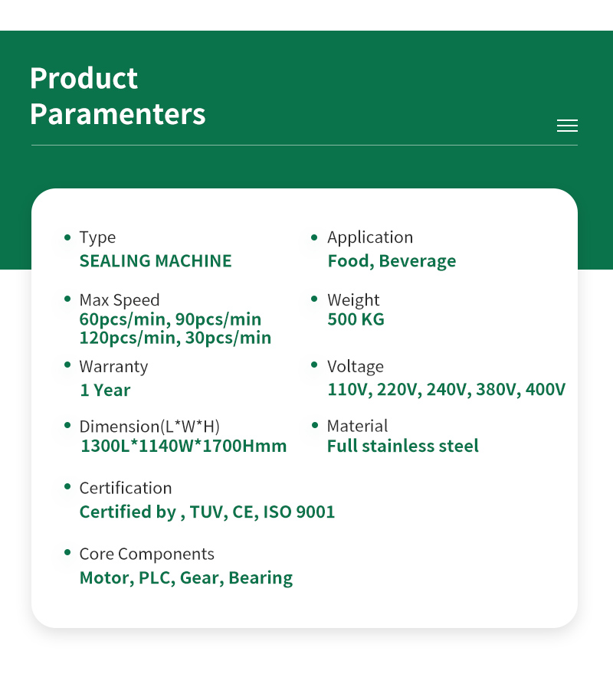613x700 pixels.
Task: Click the bullet icon beside Material
Action: (314, 426)
